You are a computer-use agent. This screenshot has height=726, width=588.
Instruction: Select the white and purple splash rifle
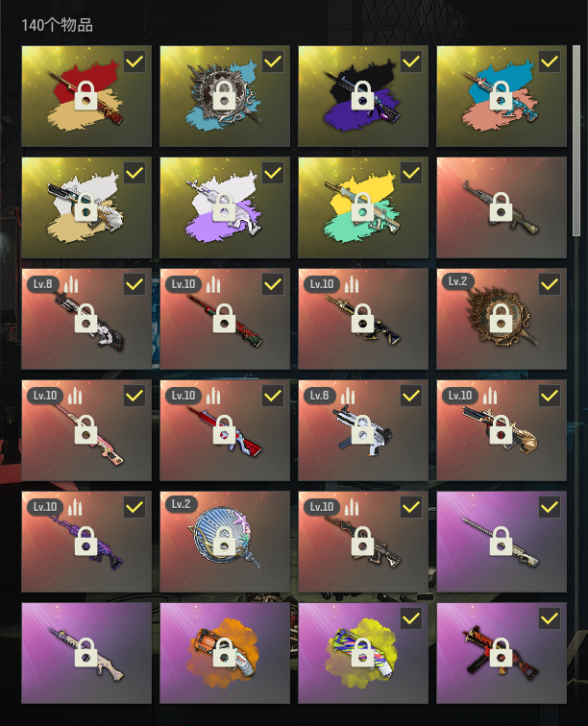pos(225,207)
